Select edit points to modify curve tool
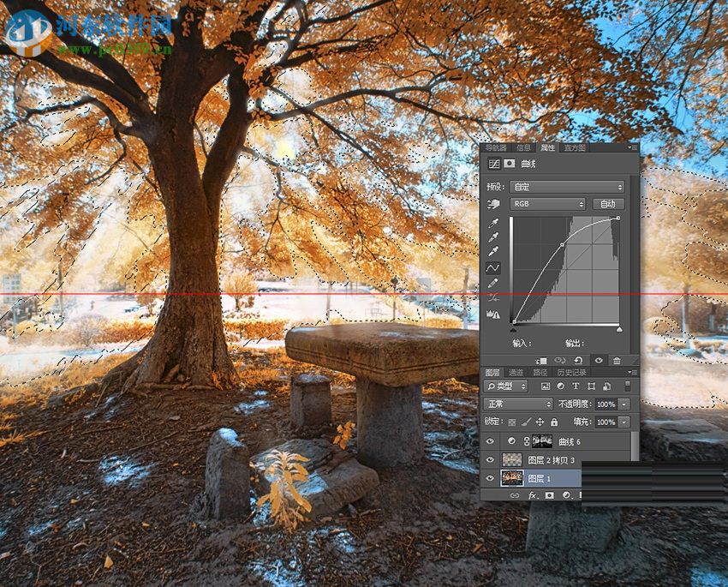The width and height of the screenshot is (728, 587). click(493, 268)
